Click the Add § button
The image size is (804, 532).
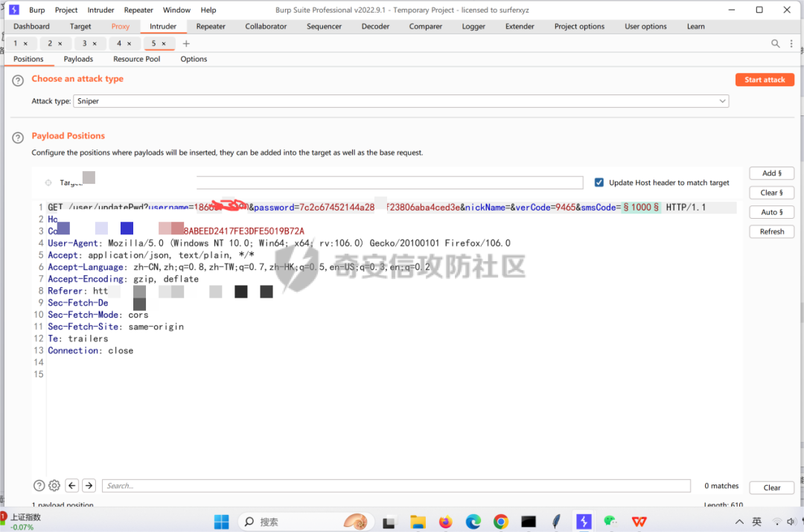coord(772,173)
